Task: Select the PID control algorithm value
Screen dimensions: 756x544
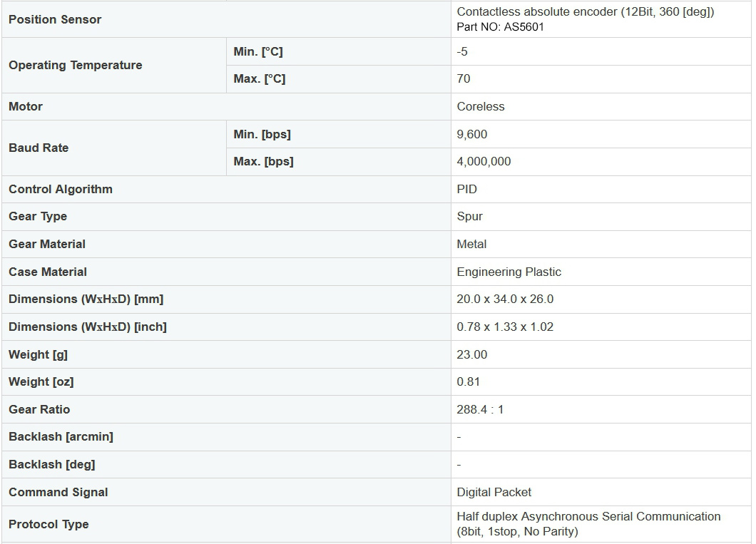Action: (x=467, y=189)
